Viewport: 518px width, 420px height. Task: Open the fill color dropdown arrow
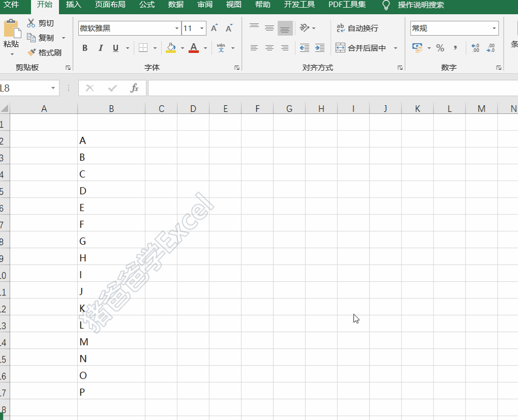pyautogui.click(x=182, y=48)
